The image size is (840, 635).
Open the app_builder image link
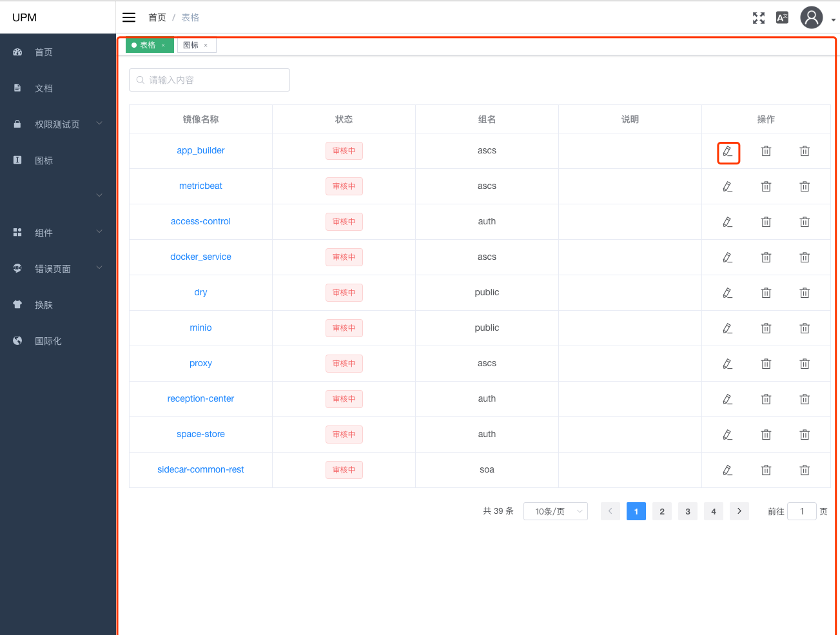(200, 150)
